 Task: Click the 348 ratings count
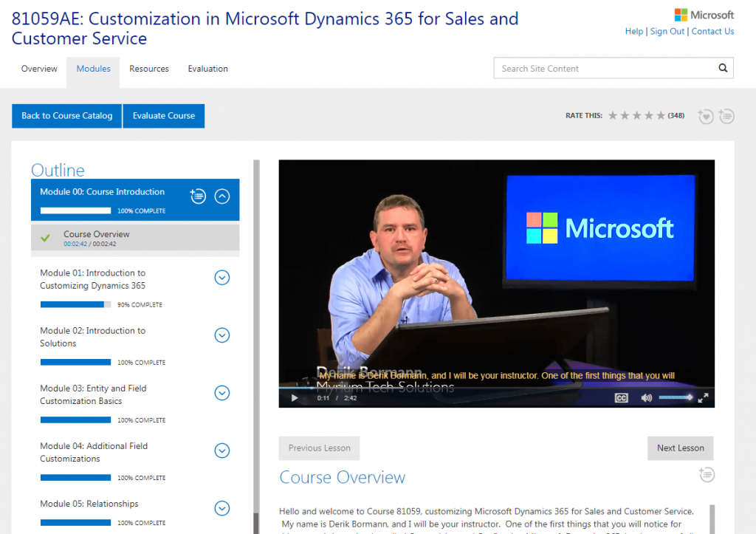pyautogui.click(x=676, y=115)
